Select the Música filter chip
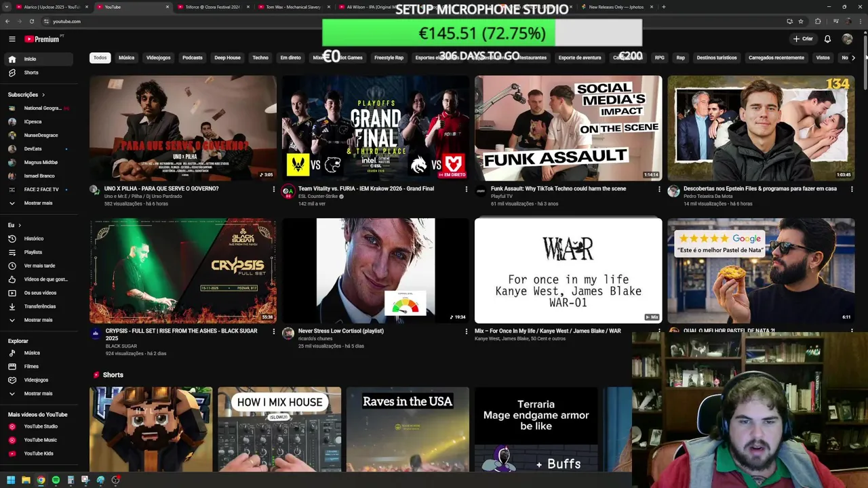868x488 pixels. click(127, 58)
